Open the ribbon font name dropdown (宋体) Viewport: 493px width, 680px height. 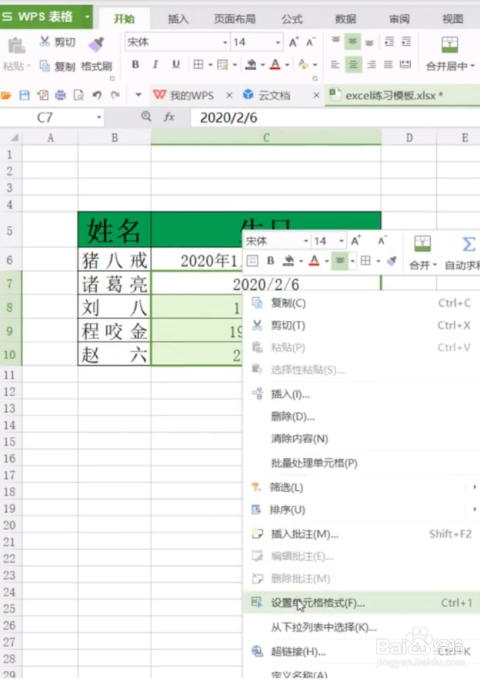225,42
